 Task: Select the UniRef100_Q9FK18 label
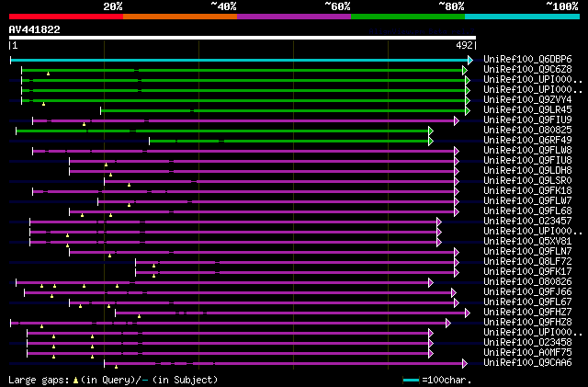[x=527, y=191]
